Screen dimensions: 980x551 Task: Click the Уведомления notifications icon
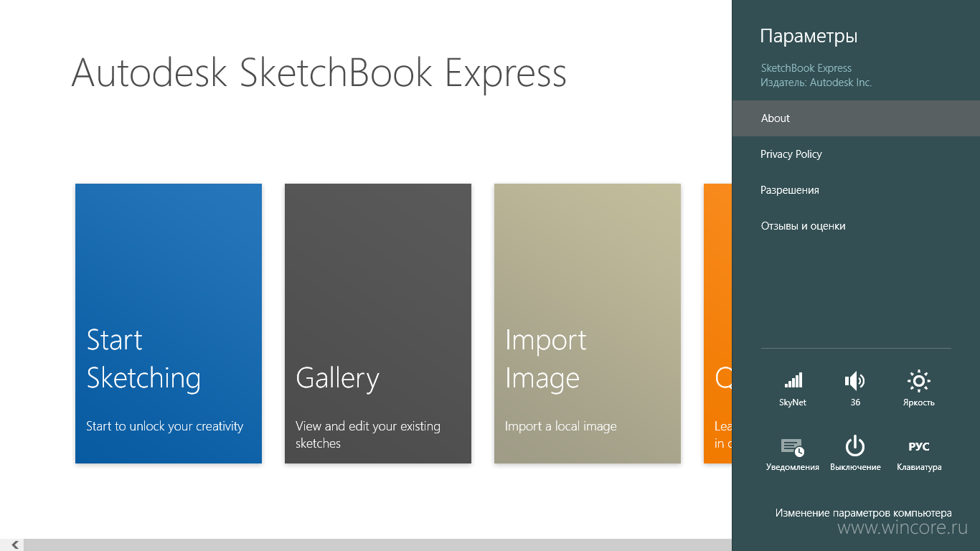coord(793,446)
